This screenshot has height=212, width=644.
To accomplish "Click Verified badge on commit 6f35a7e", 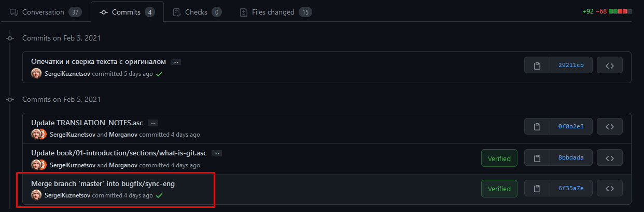I will (499, 189).
